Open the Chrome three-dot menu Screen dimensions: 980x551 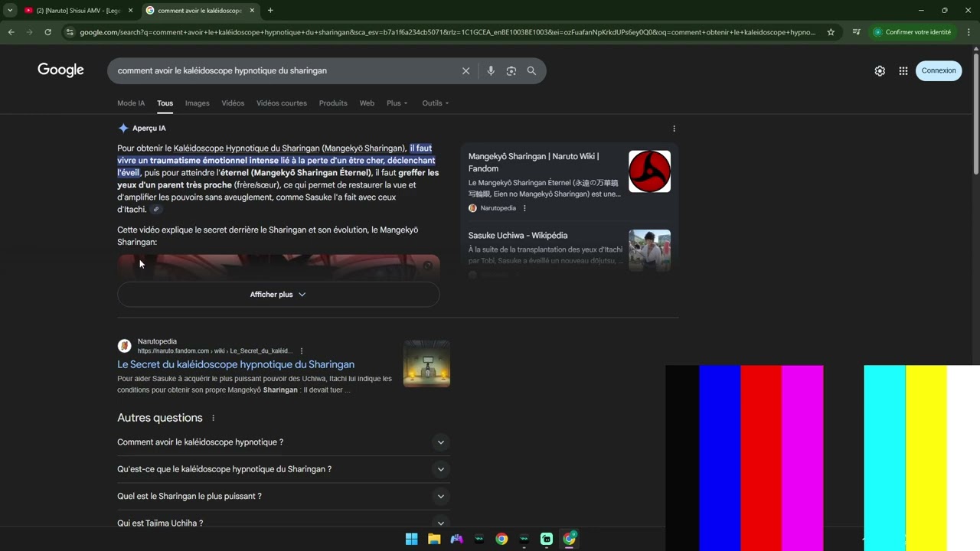[969, 32]
